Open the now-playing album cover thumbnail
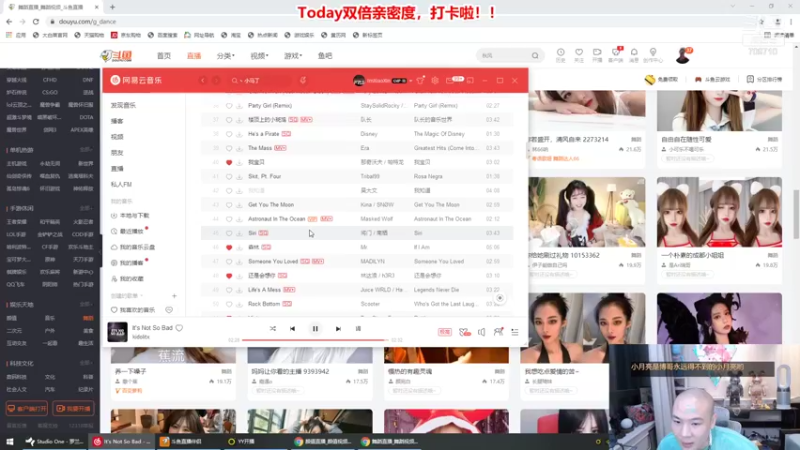 pyautogui.click(x=117, y=332)
